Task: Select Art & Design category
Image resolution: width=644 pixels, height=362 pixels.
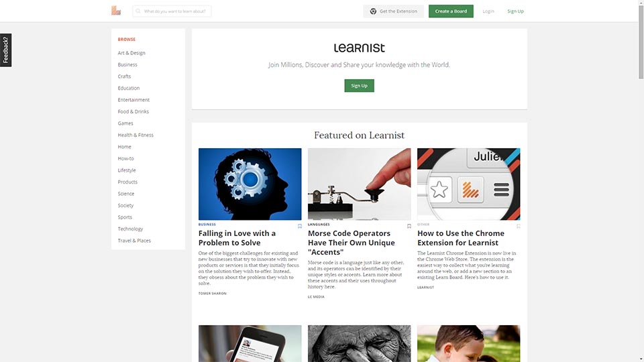Action: coord(131,53)
